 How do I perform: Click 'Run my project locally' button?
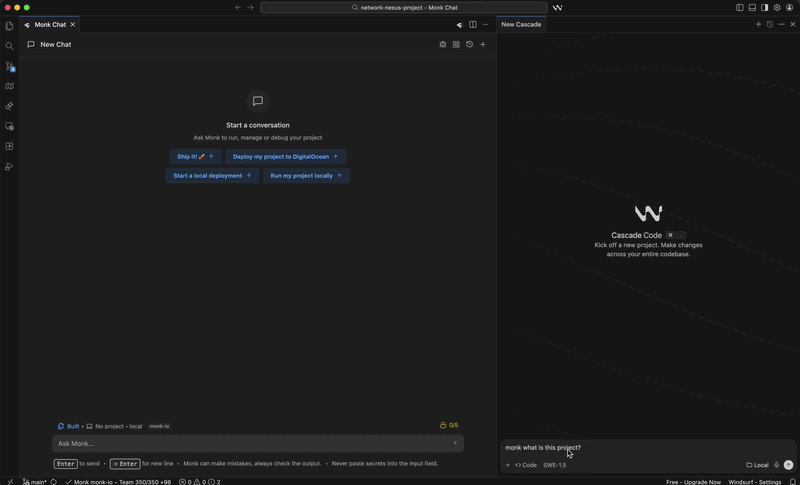306,175
